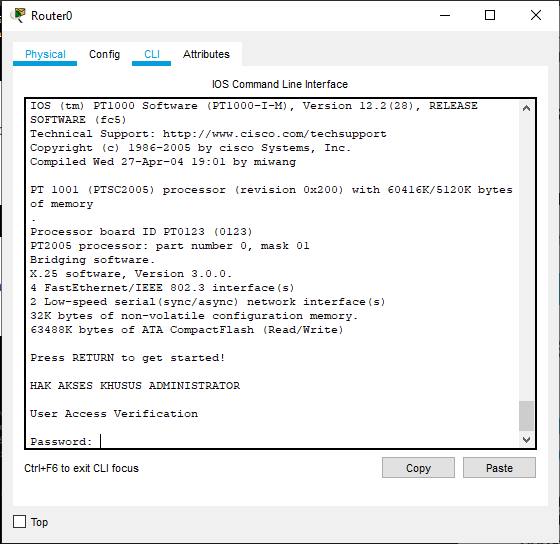Click '2 Low-speed serial' interface line
This screenshot has width=560, height=544.
point(208,302)
